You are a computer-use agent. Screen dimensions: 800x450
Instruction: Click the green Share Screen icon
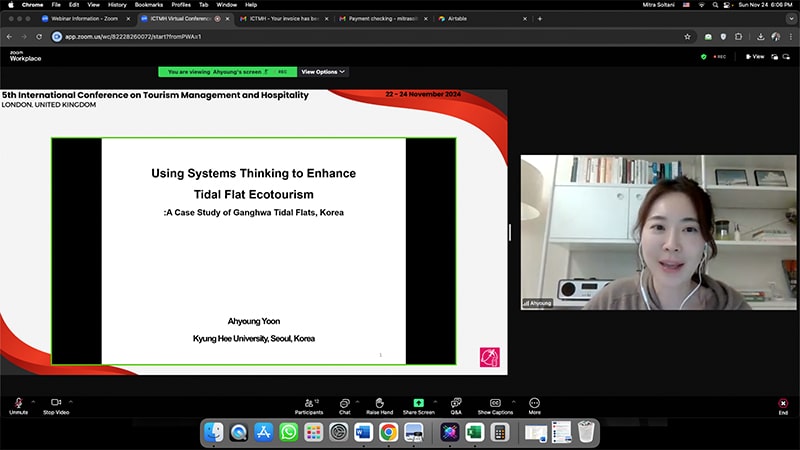418,402
